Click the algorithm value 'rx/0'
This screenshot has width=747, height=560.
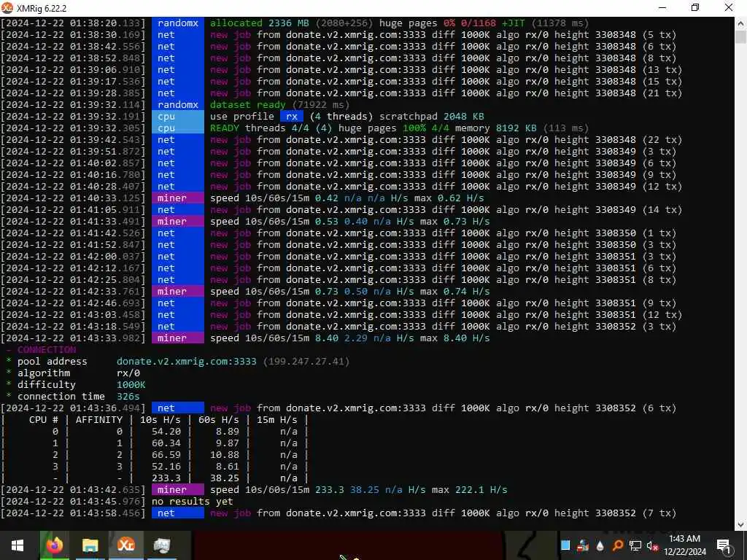[128, 373]
